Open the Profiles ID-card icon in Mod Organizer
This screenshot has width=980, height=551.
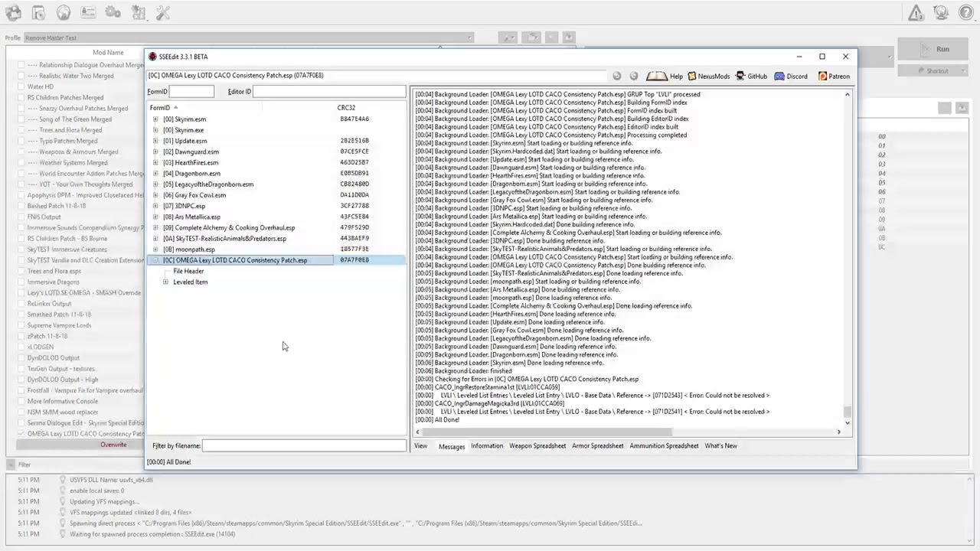(87, 12)
